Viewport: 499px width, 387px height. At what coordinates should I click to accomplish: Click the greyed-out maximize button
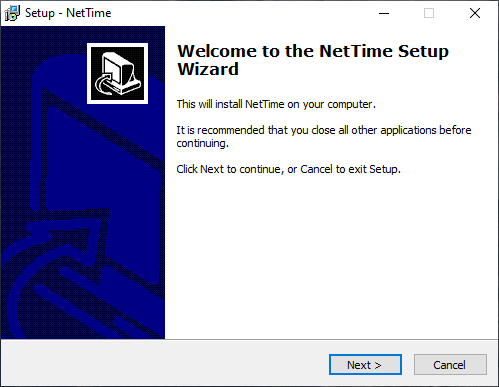pyautogui.click(x=429, y=13)
